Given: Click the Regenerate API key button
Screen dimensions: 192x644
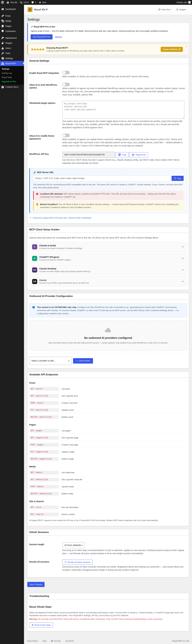Looking at the screenshot, I should [x=138, y=155].
